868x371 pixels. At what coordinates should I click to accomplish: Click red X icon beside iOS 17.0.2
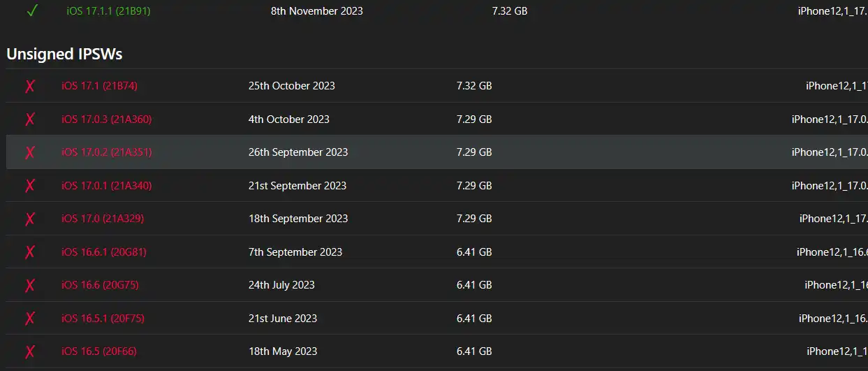(x=30, y=152)
